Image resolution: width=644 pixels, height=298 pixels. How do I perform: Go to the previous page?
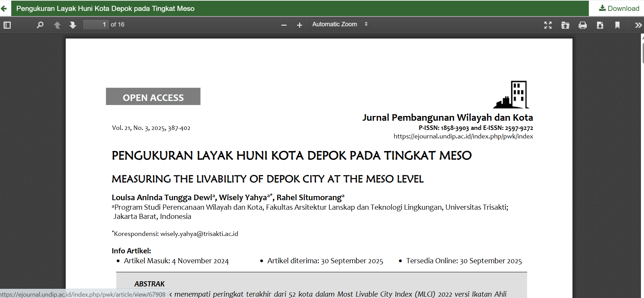click(x=57, y=25)
